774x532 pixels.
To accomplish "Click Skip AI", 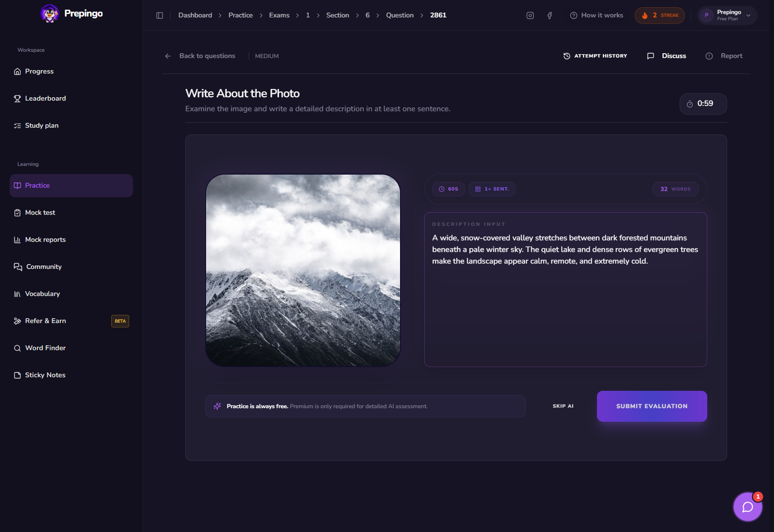I will 563,406.
